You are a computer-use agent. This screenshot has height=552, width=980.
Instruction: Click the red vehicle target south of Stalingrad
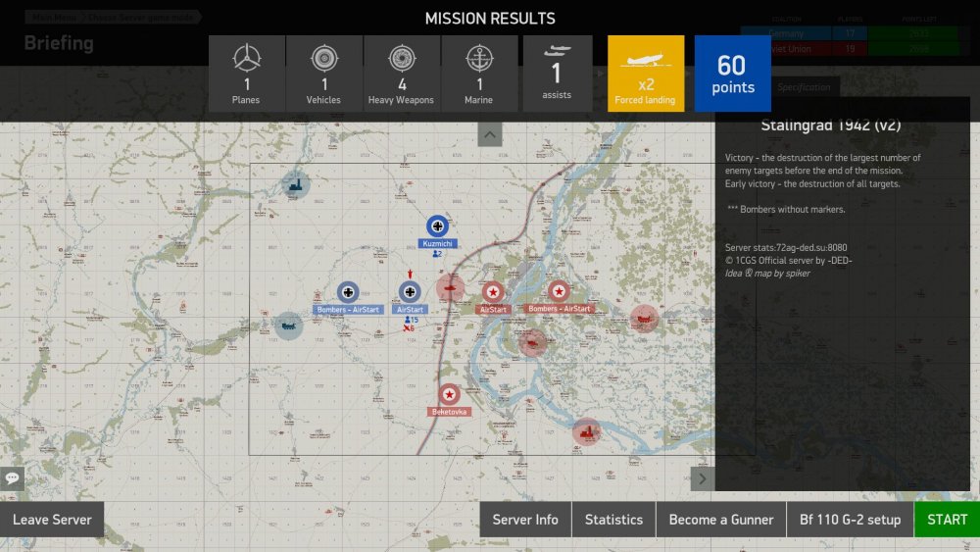[532, 343]
